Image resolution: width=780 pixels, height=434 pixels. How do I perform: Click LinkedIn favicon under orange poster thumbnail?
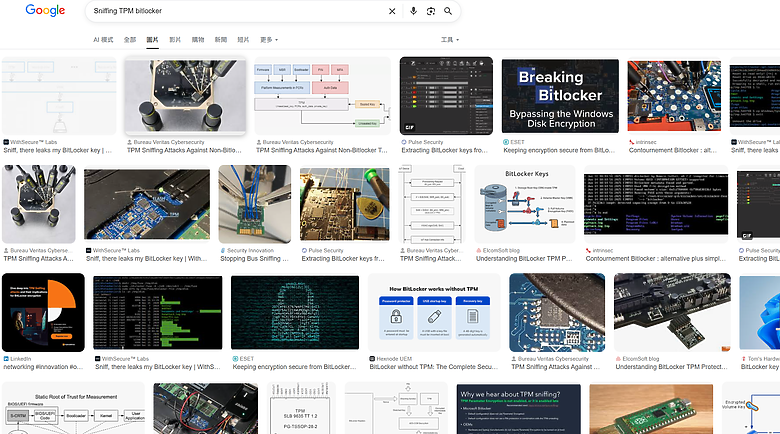6,358
